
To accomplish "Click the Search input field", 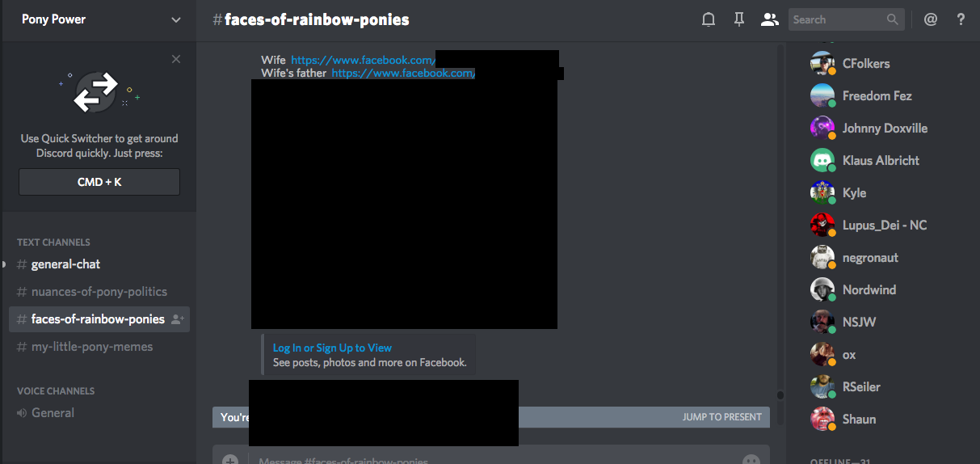I will pos(837,19).
